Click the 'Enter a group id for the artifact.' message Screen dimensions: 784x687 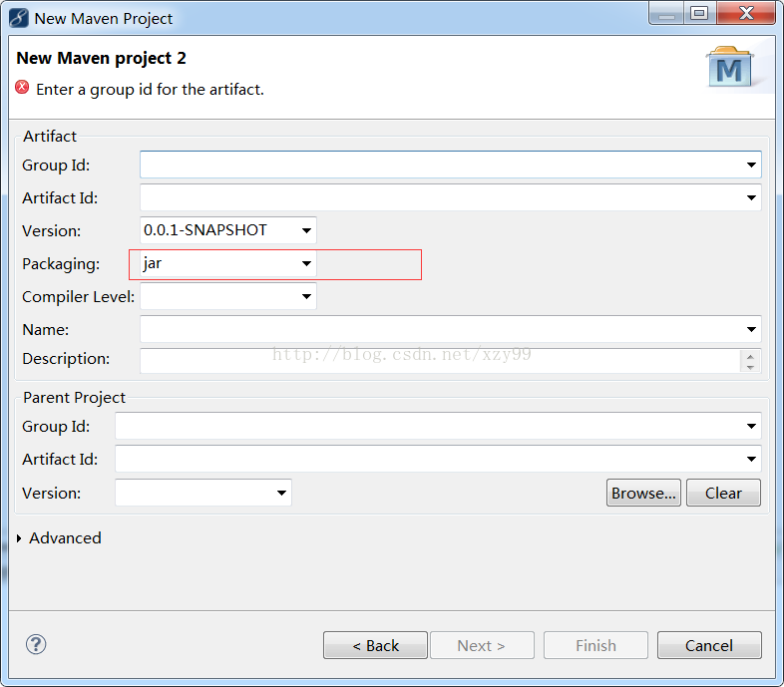150,90
